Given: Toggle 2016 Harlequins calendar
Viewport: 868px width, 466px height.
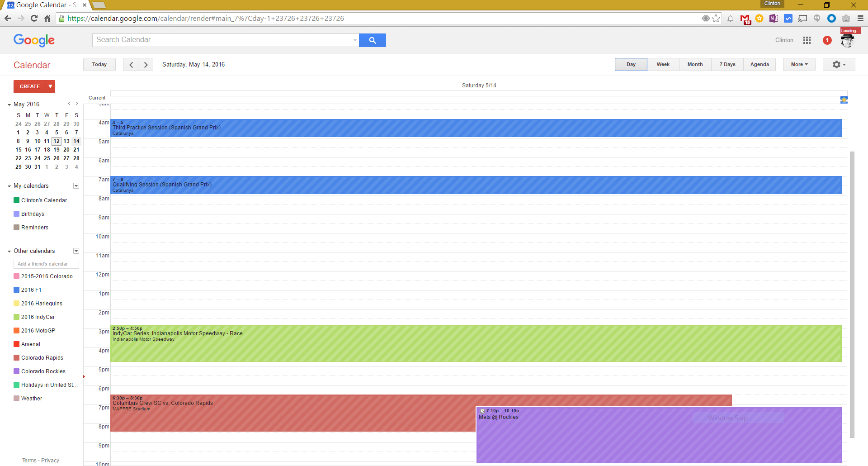Looking at the screenshot, I should 16,304.
